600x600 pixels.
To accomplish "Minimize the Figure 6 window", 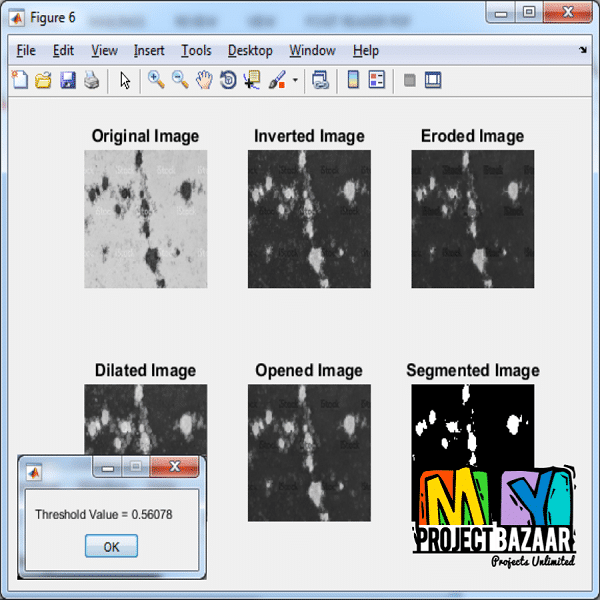I will click(501, 13).
